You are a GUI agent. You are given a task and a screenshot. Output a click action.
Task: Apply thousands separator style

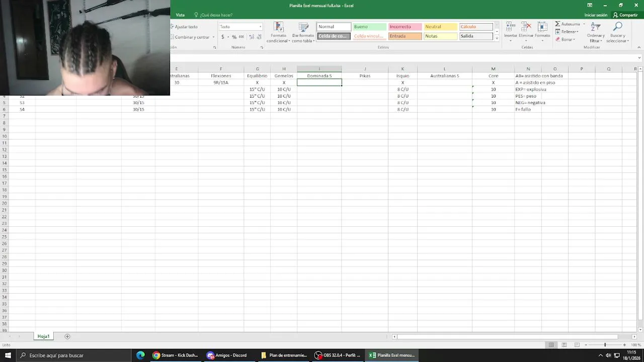tap(242, 37)
